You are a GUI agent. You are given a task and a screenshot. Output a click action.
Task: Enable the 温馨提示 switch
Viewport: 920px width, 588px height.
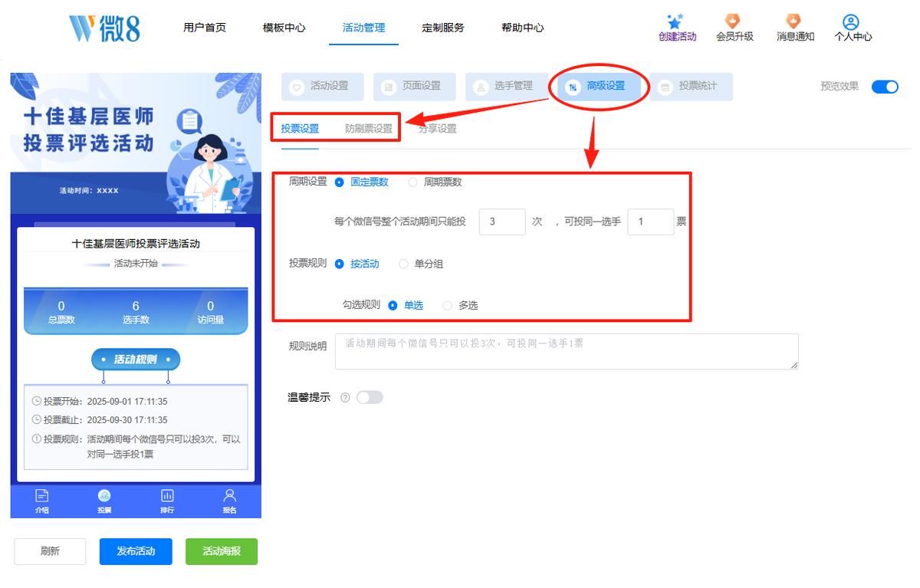(370, 397)
